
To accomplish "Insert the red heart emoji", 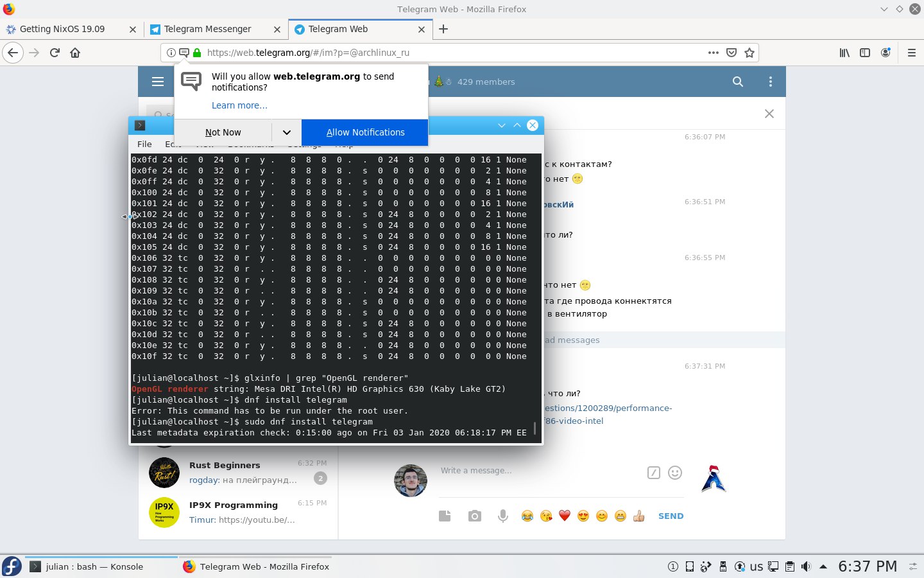I will (565, 516).
